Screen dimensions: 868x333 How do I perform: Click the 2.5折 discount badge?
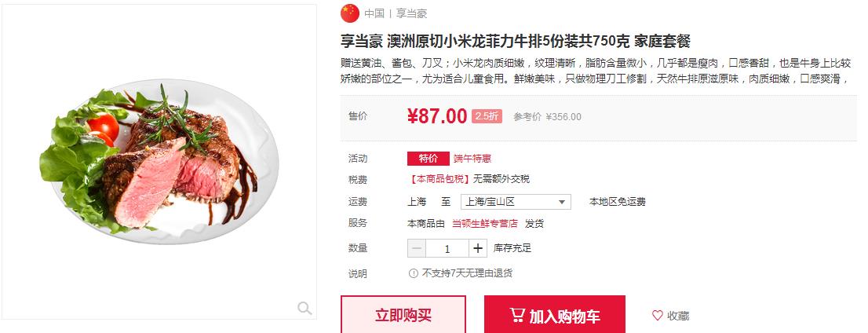point(487,116)
